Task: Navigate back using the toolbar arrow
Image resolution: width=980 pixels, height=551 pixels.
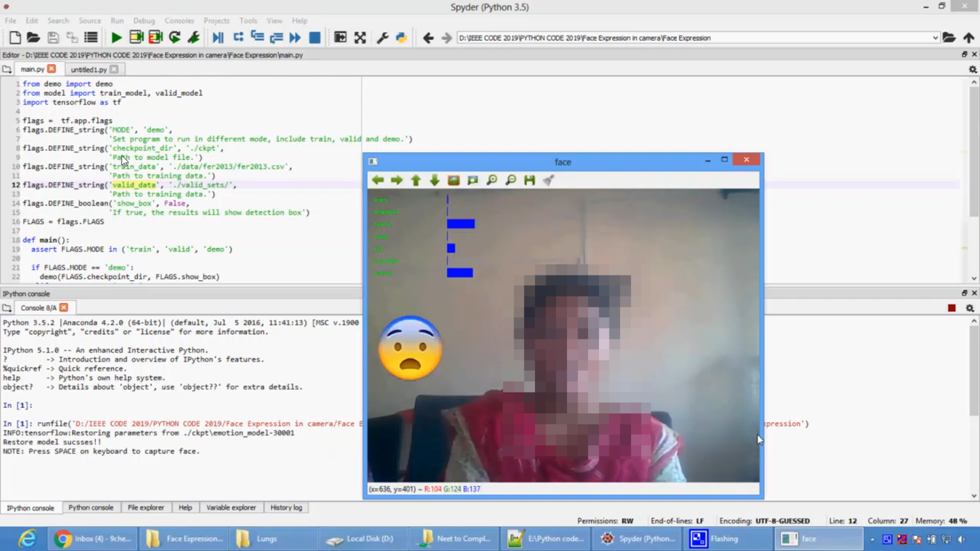Action: point(428,38)
